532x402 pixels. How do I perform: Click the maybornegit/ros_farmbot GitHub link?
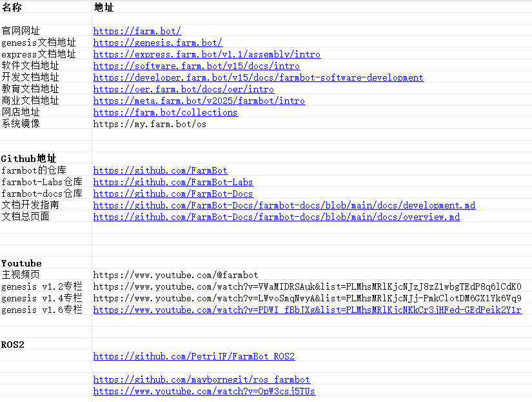click(201, 379)
